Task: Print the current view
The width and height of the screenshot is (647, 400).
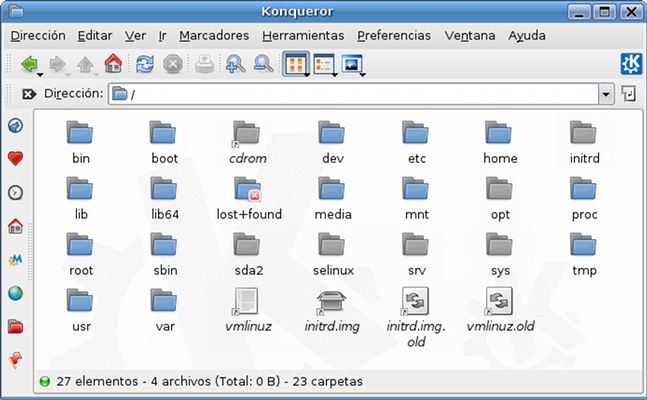Action: pyautogui.click(x=204, y=64)
